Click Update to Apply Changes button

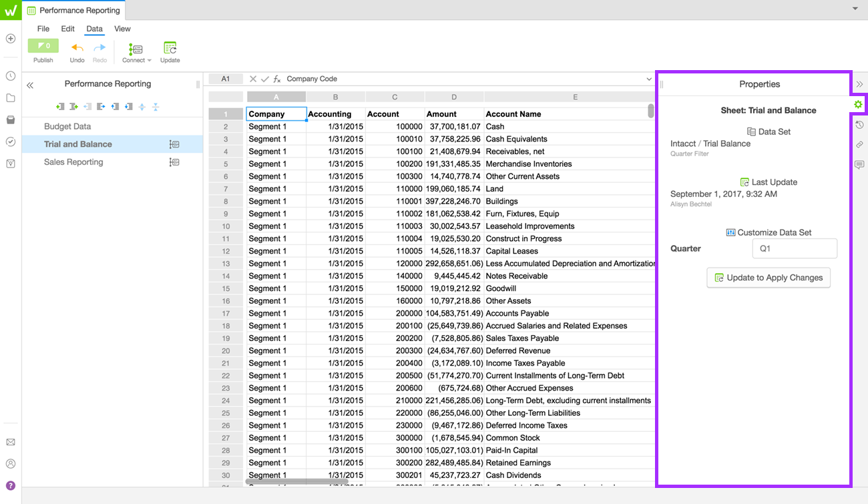[769, 278]
